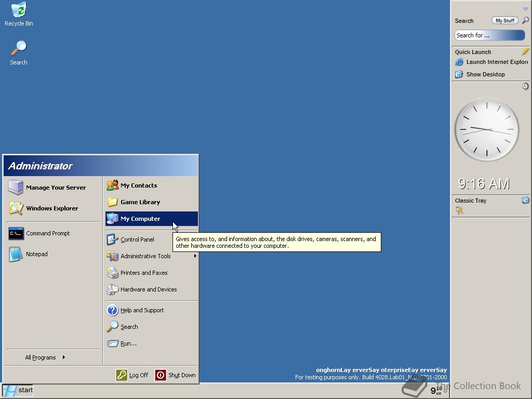Click the Manage Your Server label

click(x=56, y=188)
